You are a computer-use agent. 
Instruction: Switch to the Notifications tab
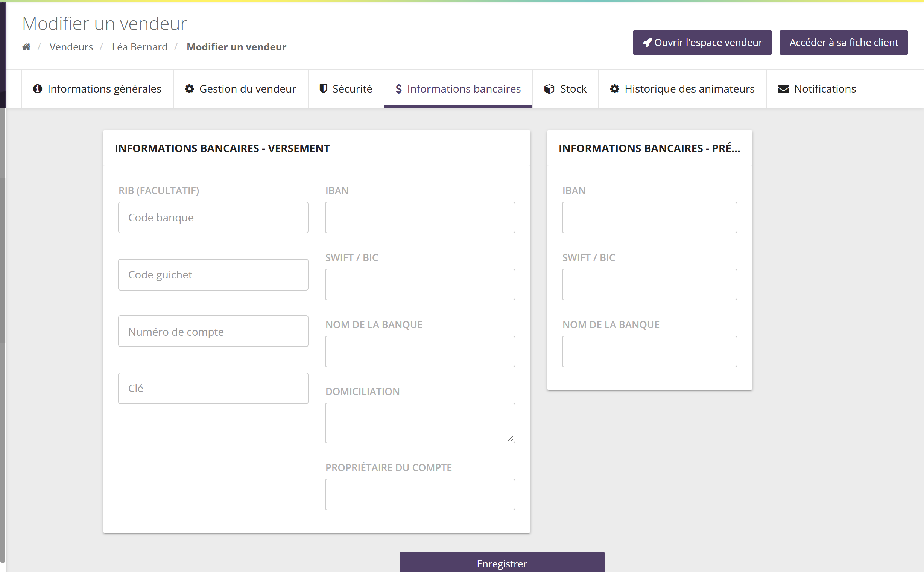coord(817,89)
